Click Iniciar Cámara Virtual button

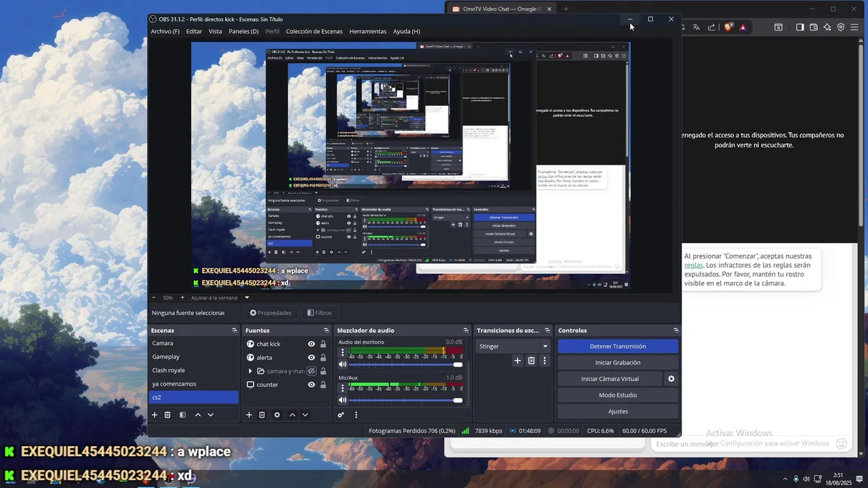(610, 379)
